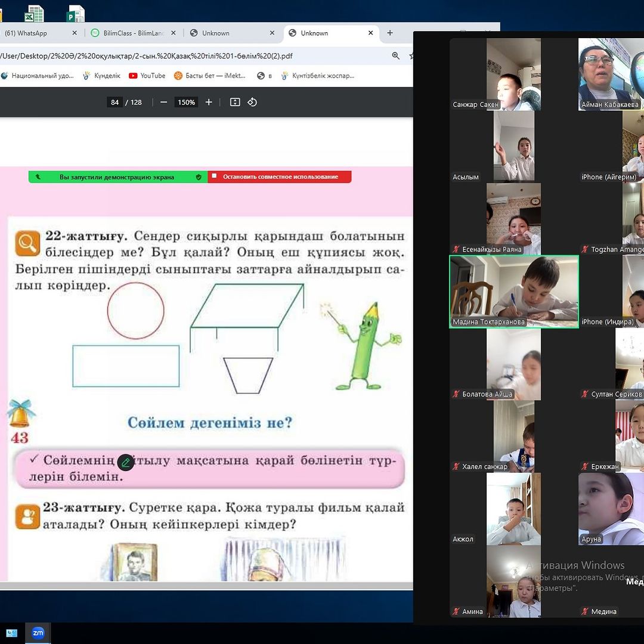Open a new browser tab
Screen dimensions: 644x644
coord(390,33)
